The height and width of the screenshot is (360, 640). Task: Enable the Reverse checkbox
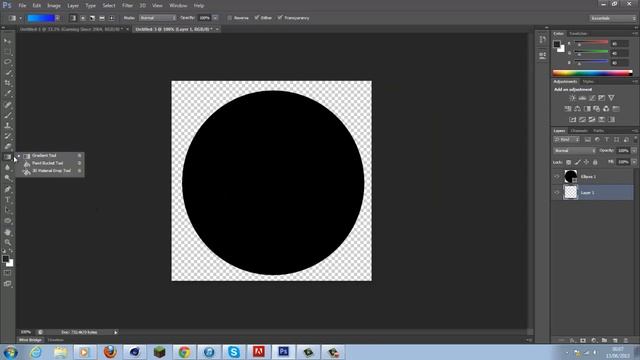tap(229, 18)
